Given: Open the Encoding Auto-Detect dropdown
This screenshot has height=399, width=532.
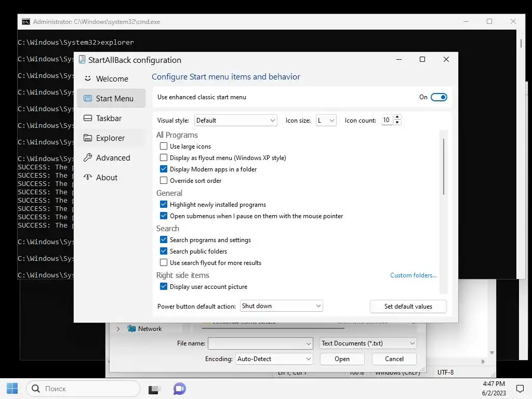Looking at the screenshot, I should click(x=274, y=358).
